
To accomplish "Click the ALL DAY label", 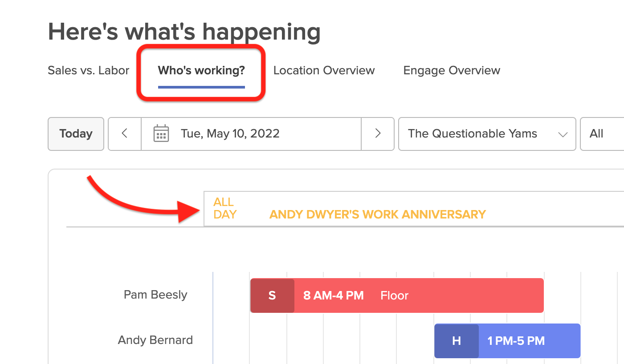I will (225, 208).
